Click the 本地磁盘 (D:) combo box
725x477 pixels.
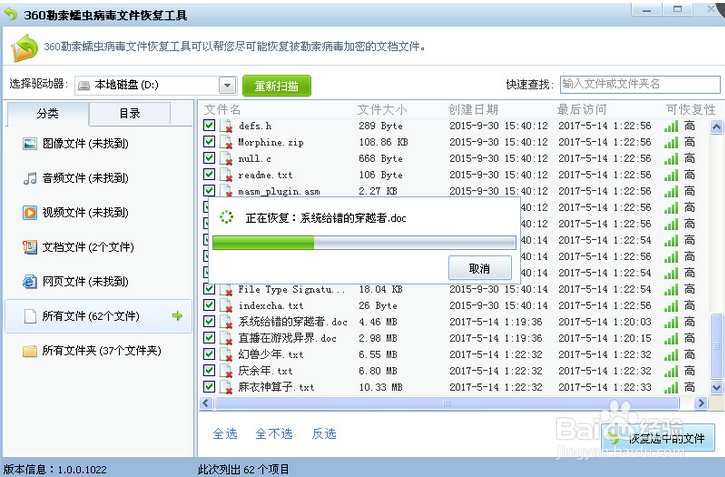[x=156, y=86]
